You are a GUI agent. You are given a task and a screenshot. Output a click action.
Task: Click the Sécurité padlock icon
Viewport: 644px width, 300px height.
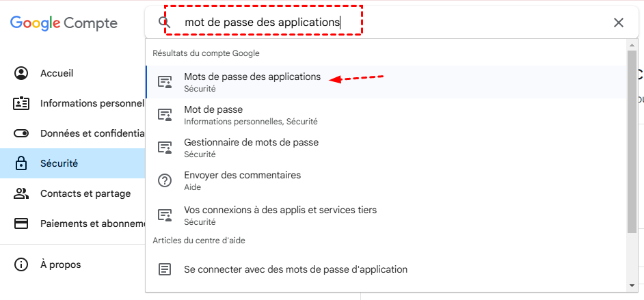coord(21,163)
